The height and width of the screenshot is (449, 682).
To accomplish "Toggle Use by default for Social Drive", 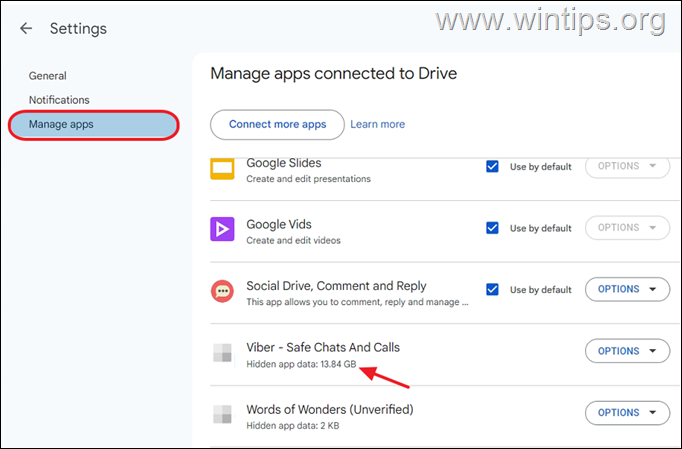I will (492, 289).
